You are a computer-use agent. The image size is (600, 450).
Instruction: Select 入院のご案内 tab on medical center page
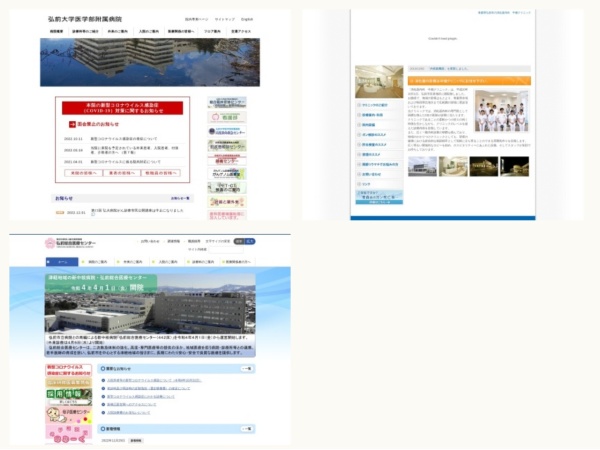point(168,262)
